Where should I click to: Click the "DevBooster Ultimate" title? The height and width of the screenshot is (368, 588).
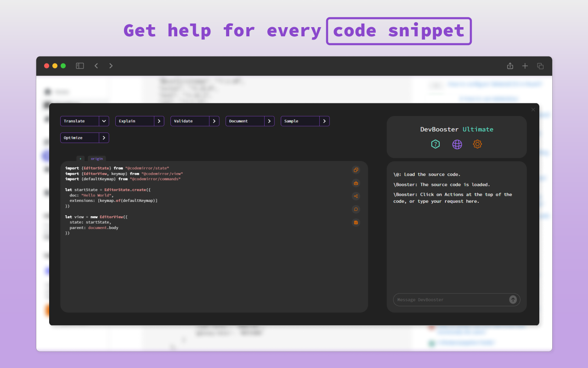click(x=457, y=129)
